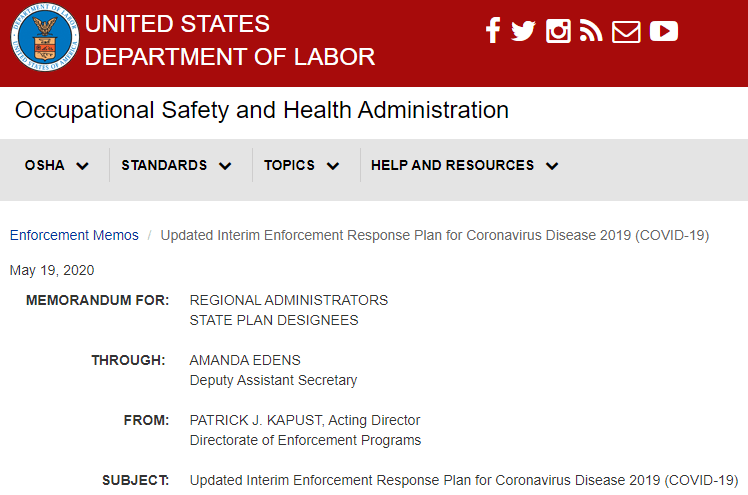Open the YouTube icon
748x495 pixels.
click(x=664, y=31)
